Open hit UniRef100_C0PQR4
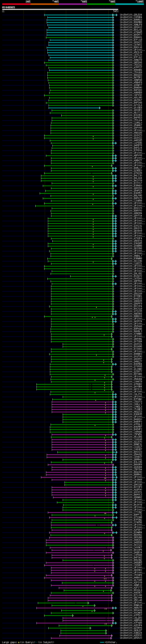 (131, 17)
